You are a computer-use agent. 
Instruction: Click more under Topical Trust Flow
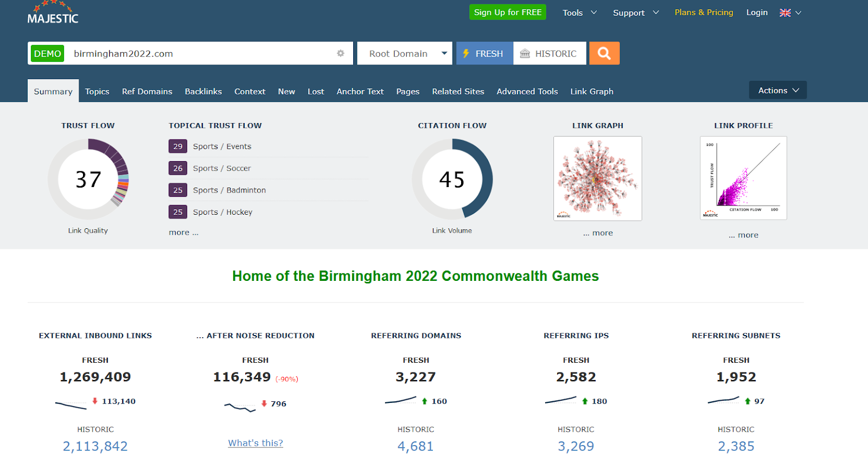pyautogui.click(x=183, y=232)
